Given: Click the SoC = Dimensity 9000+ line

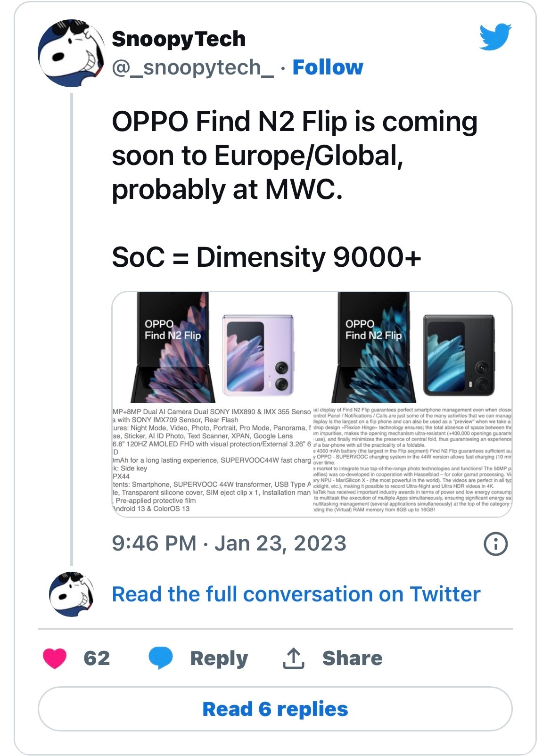Looking at the screenshot, I should (266, 257).
